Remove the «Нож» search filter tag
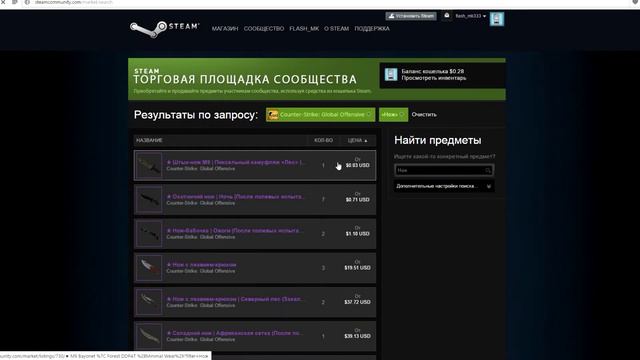Screen dimensions: 640x360 click(x=402, y=115)
